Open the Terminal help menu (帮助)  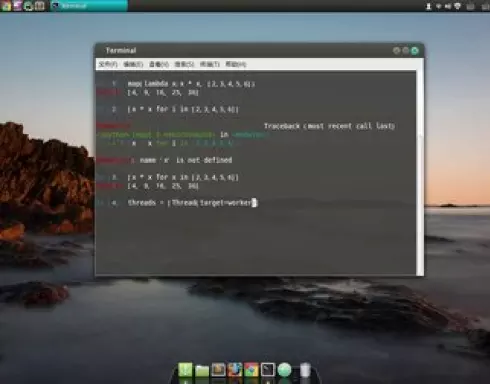click(x=236, y=64)
